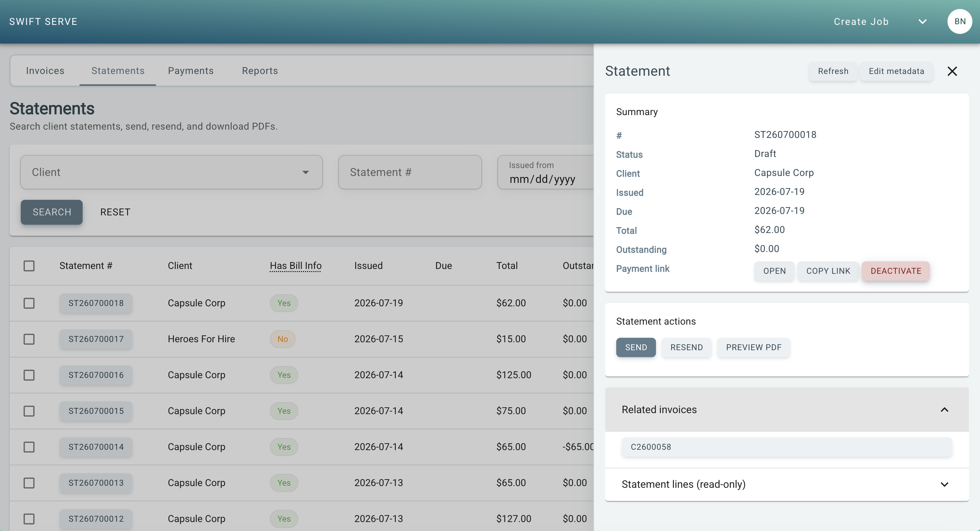Check the box for ST260700017 row

pyautogui.click(x=29, y=339)
